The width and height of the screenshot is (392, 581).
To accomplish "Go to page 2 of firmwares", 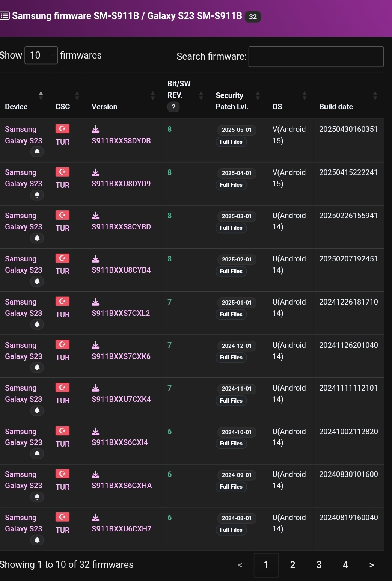I will coord(292,565).
